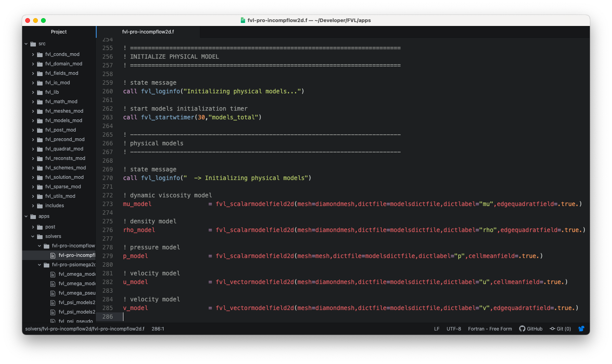Open the GitHub panel from status bar
The image size is (612, 364).
click(531, 329)
